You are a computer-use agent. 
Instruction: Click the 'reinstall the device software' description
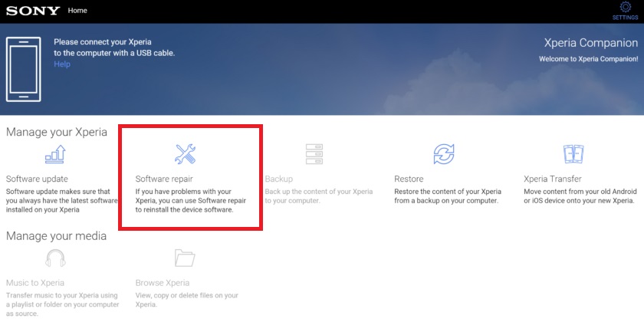point(191,201)
